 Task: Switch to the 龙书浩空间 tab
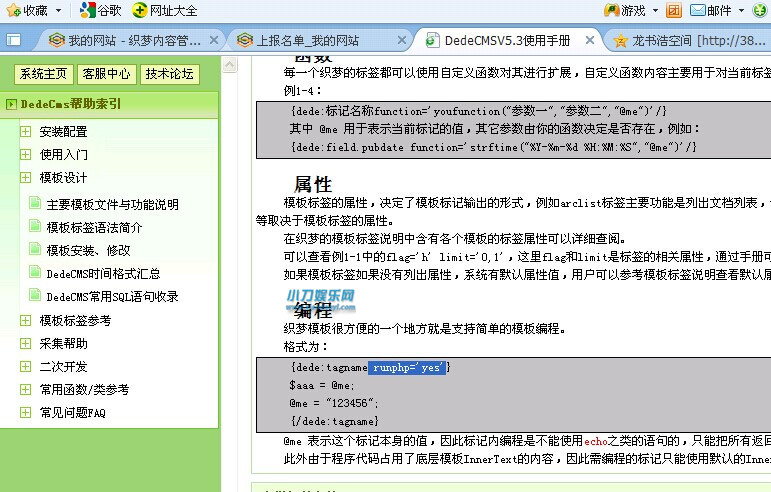[688, 40]
